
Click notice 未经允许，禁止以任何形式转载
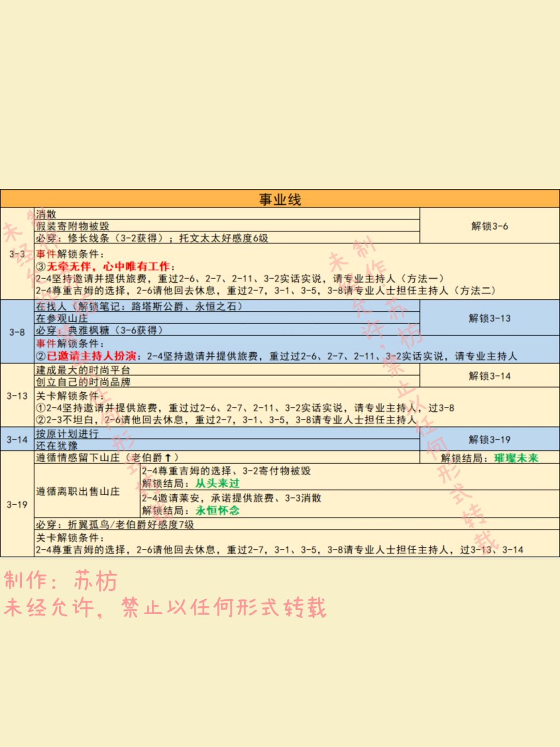pos(165,607)
